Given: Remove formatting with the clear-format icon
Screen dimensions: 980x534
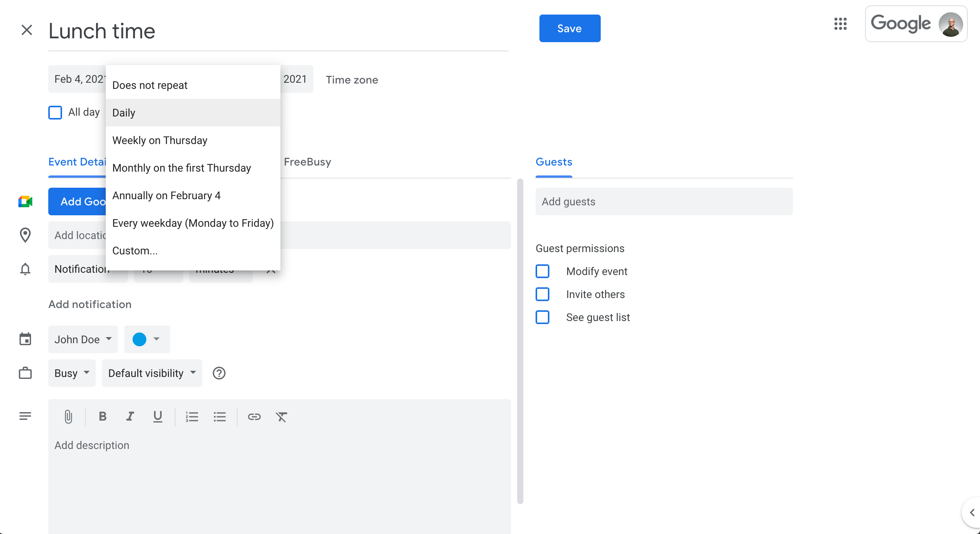Looking at the screenshot, I should (282, 416).
